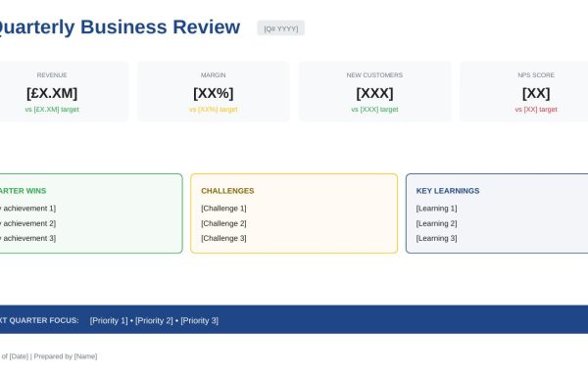Viewport: 588px width, 377px height.
Task: Select the achievement 1] line
Action: click(28, 209)
